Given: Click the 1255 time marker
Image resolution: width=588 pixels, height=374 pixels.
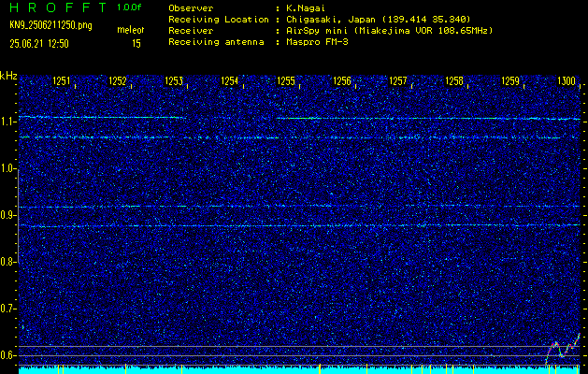Looking at the screenshot, I should [x=286, y=80].
